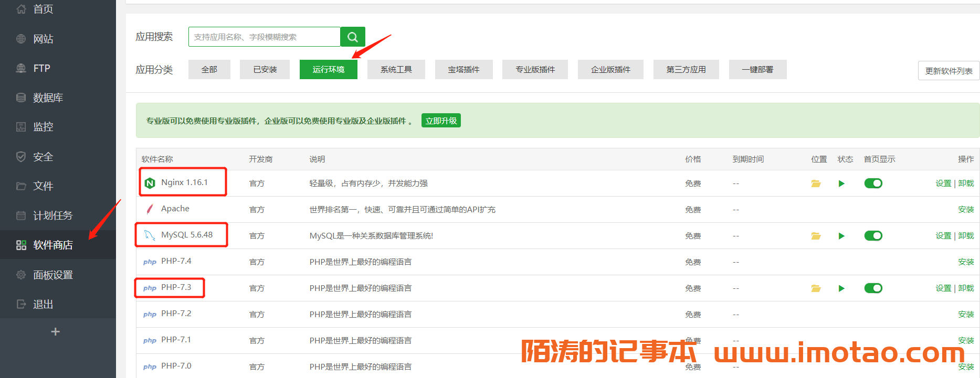The width and height of the screenshot is (980, 378).
Task: Click the PHP-7.3 software name
Action: tap(176, 287)
